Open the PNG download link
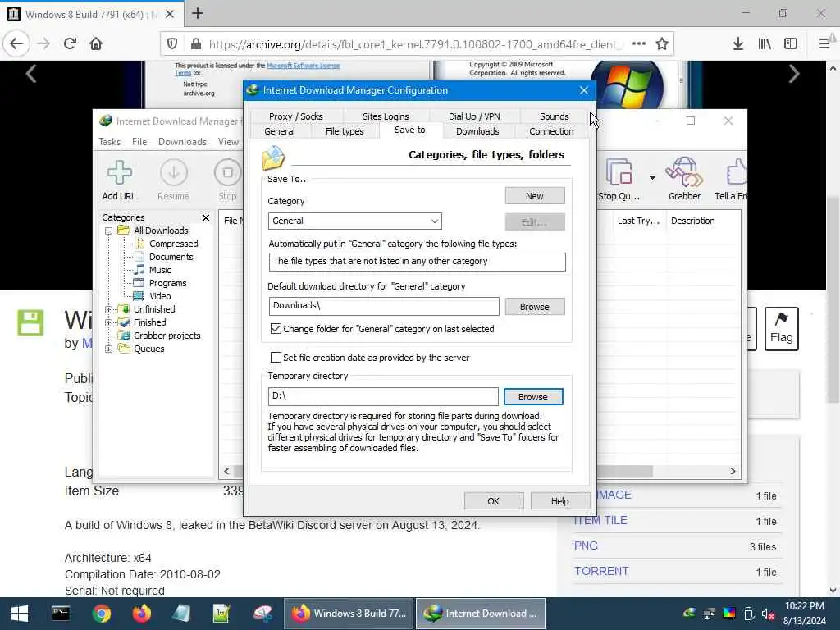Screen dimensions: 840x630 [586, 546]
